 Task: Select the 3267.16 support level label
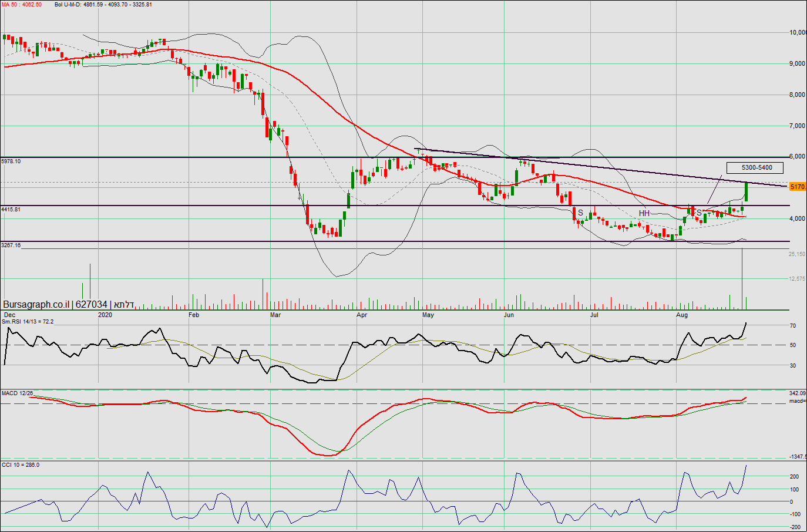click(x=11, y=245)
